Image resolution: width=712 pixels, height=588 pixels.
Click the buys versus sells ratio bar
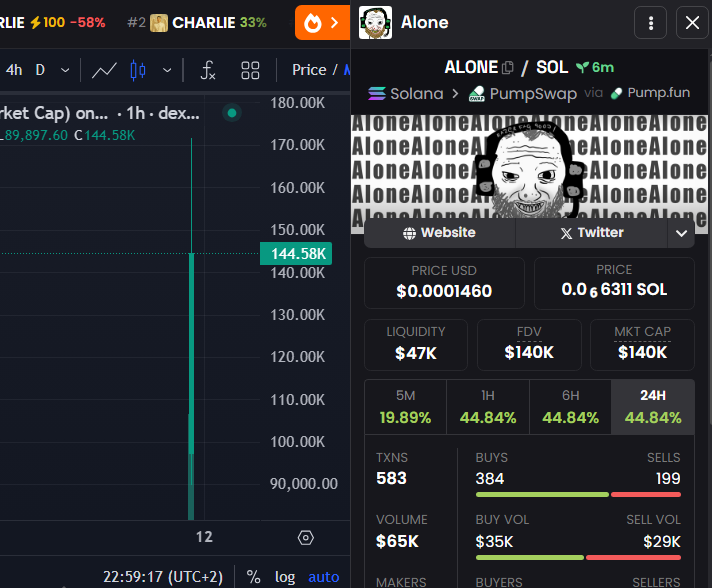[578, 494]
